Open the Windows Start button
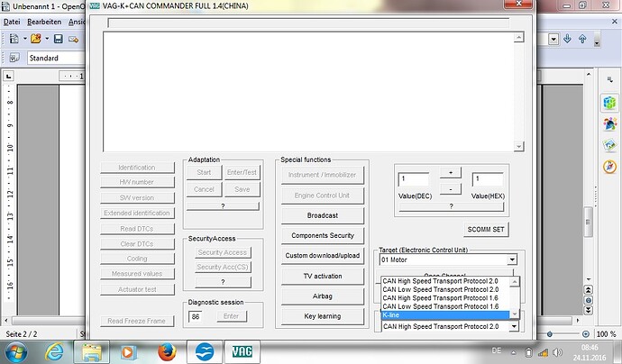622x364 pixels. 16,352
